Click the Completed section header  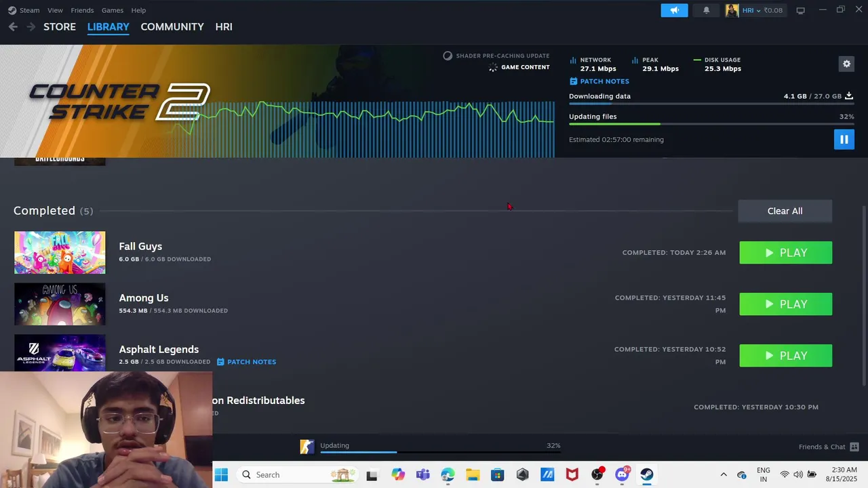(x=53, y=211)
